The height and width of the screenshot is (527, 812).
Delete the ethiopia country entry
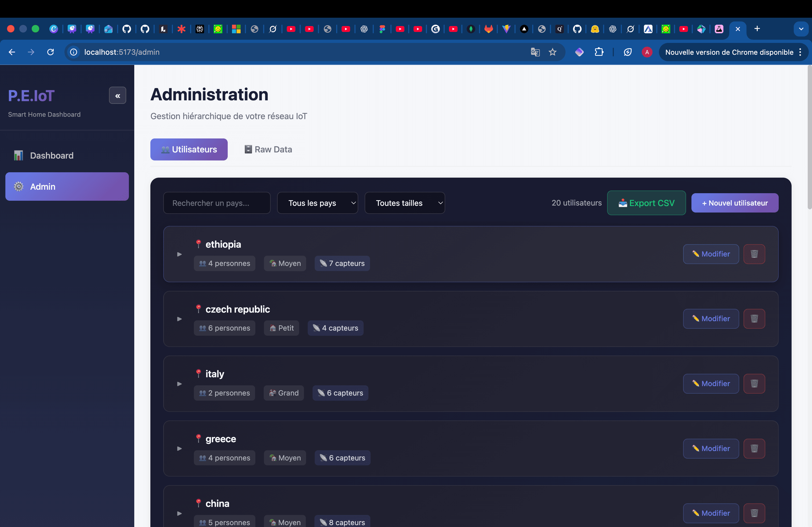754,254
